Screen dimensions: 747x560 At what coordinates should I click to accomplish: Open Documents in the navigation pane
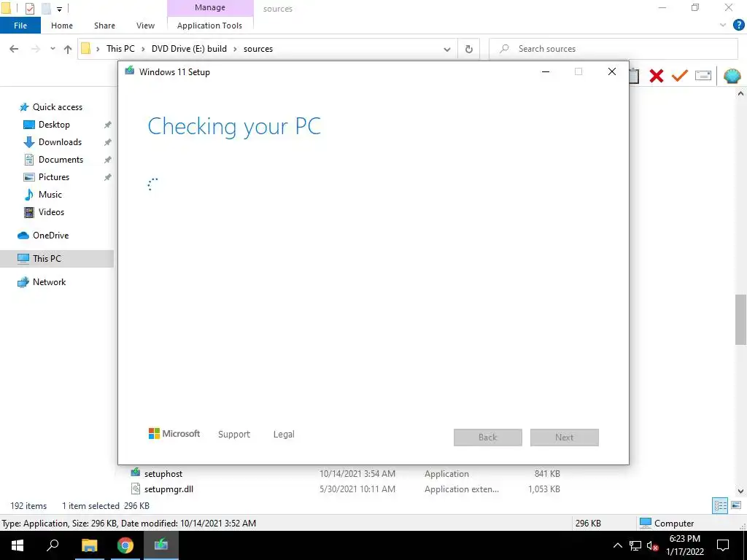(61, 160)
